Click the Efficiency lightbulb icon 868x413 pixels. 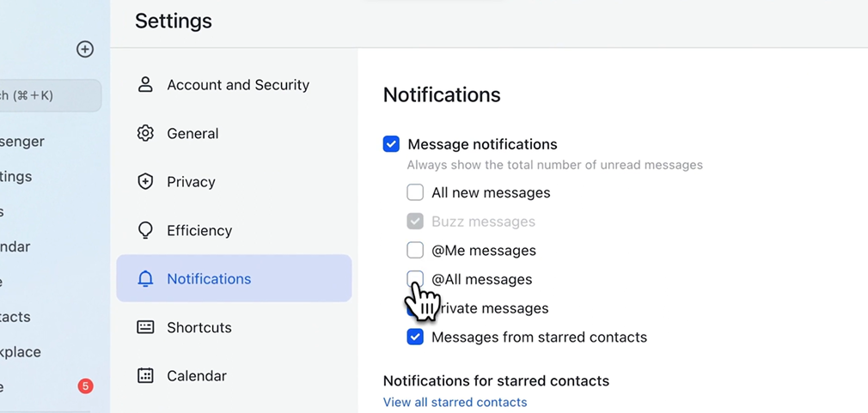pyautogui.click(x=145, y=230)
